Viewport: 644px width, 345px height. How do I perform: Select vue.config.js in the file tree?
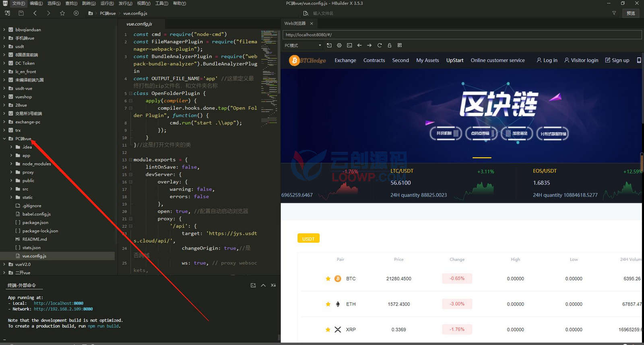click(x=34, y=256)
